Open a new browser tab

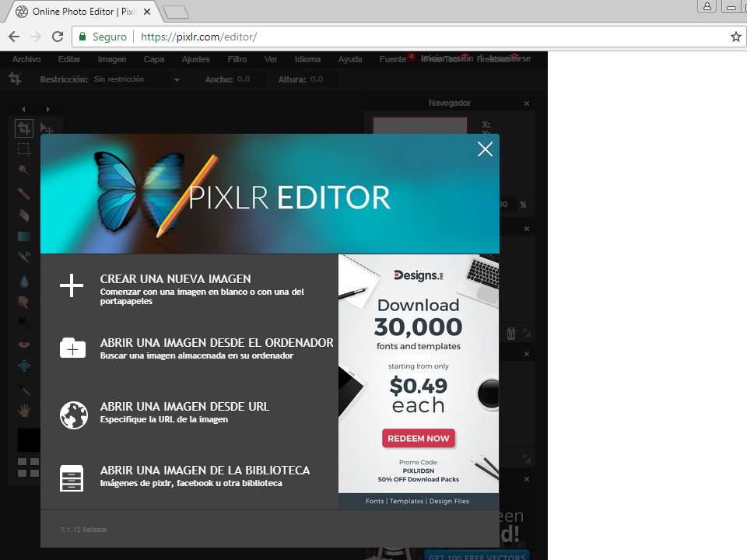[175, 12]
